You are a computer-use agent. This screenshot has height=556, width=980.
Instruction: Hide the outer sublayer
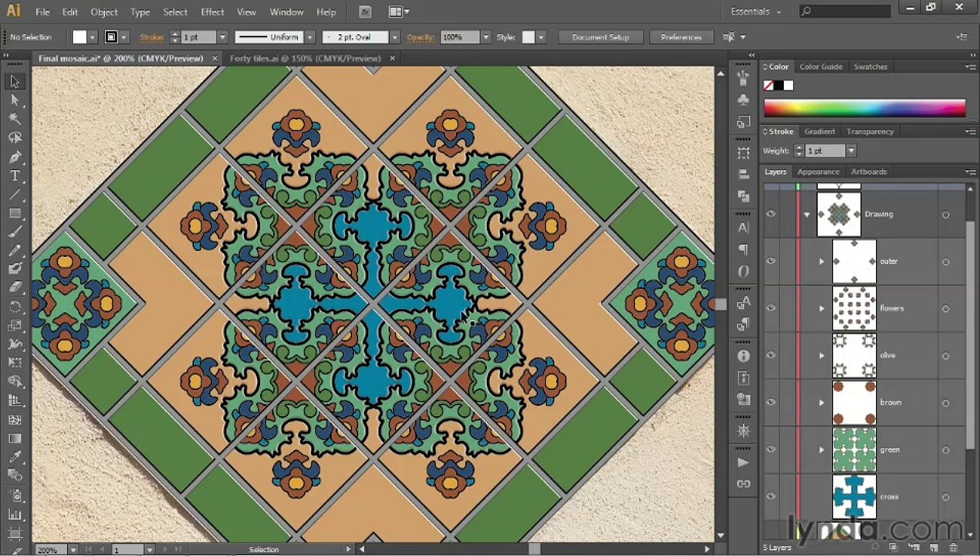tap(771, 261)
